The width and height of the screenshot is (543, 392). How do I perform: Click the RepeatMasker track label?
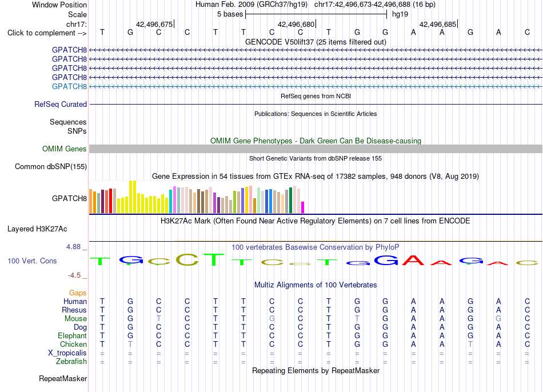63,378
